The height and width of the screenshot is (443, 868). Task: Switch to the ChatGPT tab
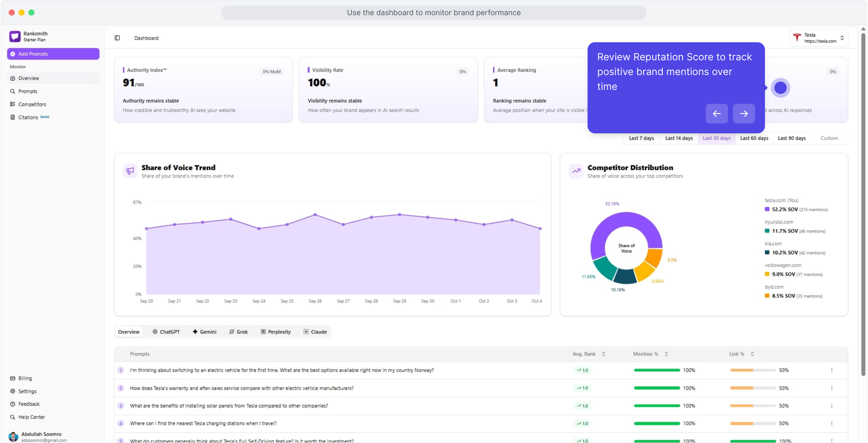tap(166, 332)
